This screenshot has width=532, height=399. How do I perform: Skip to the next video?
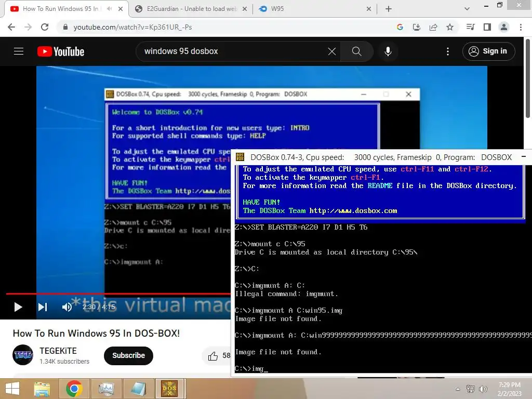(43, 307)
